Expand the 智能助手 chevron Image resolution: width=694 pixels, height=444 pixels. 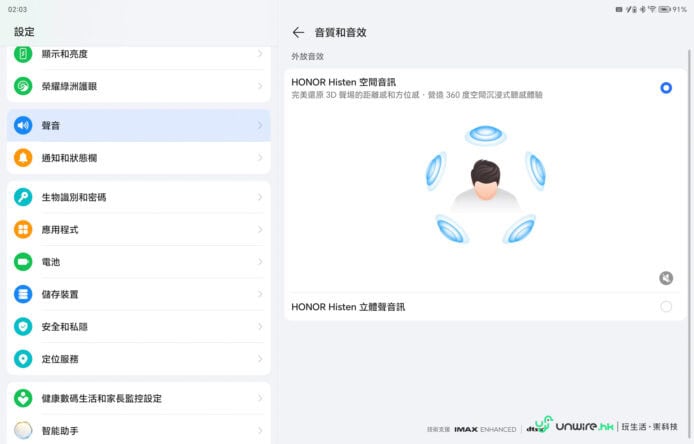260,431
